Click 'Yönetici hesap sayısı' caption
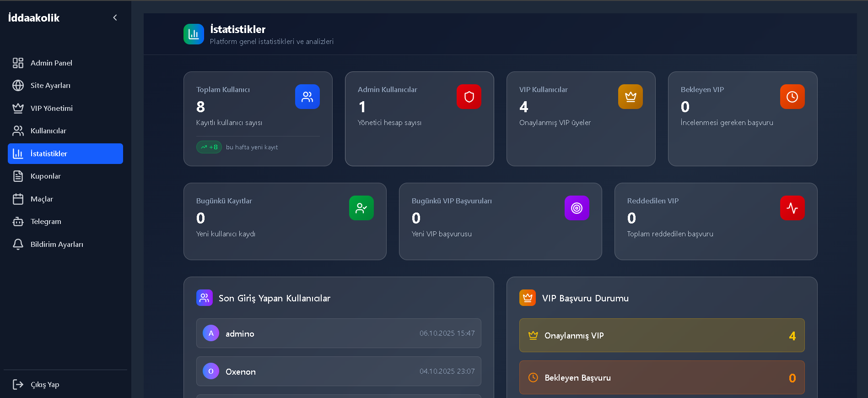Image resolution: width=868 pixels, height=398 pixels. 389,123
